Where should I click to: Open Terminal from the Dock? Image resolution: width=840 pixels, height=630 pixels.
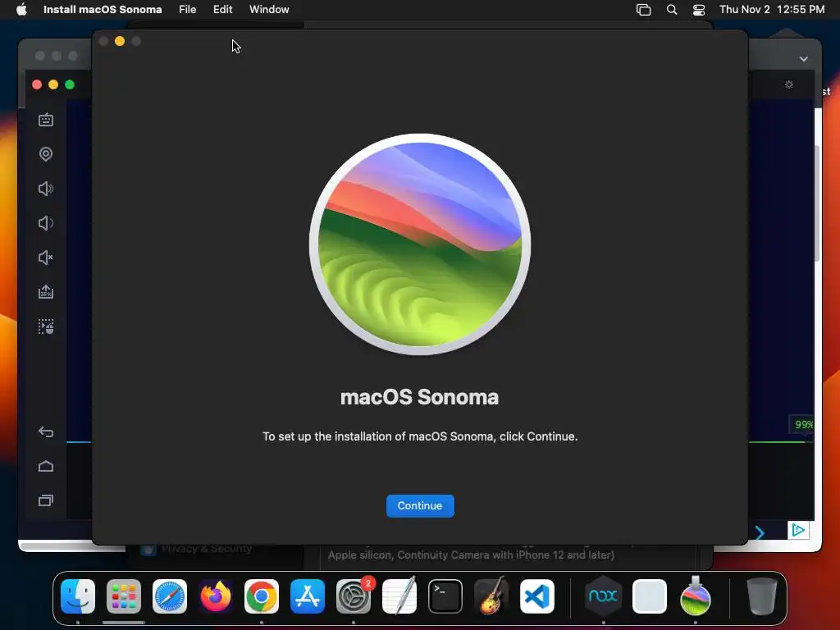pyautogui.click(x=445, y=596)
